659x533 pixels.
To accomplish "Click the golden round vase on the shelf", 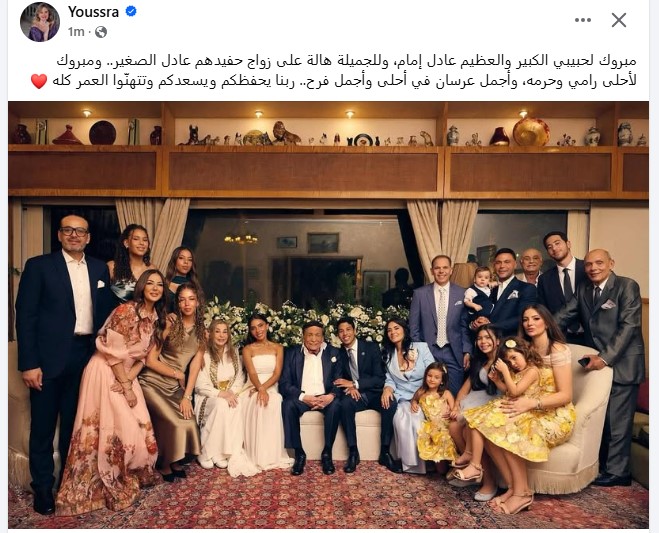I will (531, 132).
